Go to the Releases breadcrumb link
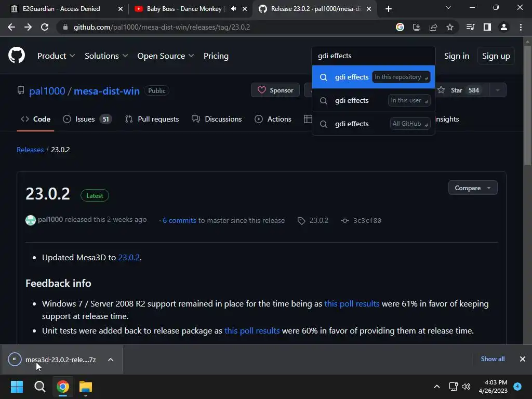This screenshot has width=532, height=399. [x=30, y=150]
